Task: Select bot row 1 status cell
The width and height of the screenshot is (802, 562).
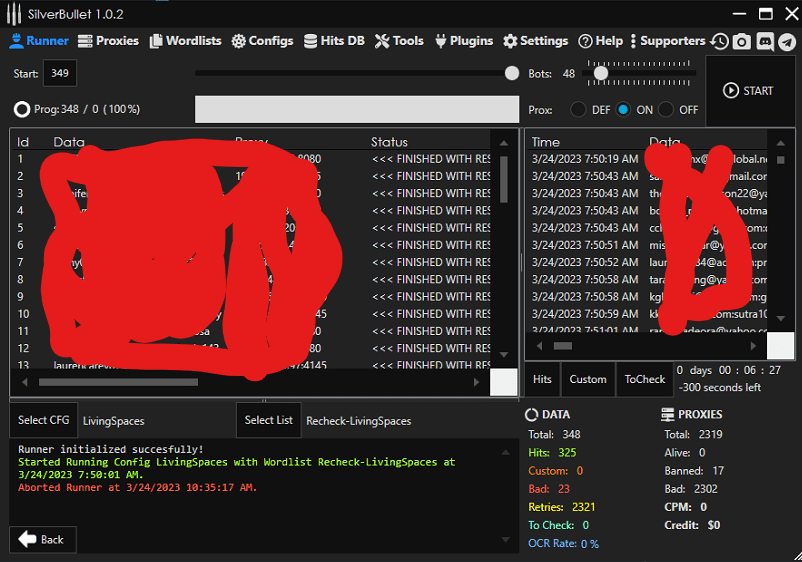Action: (431, 159)
